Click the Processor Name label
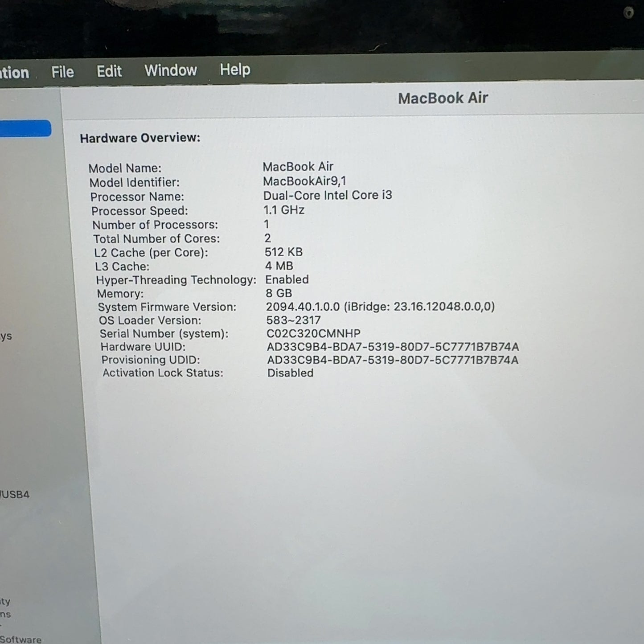The image size is (644, 644). [137, 197]
